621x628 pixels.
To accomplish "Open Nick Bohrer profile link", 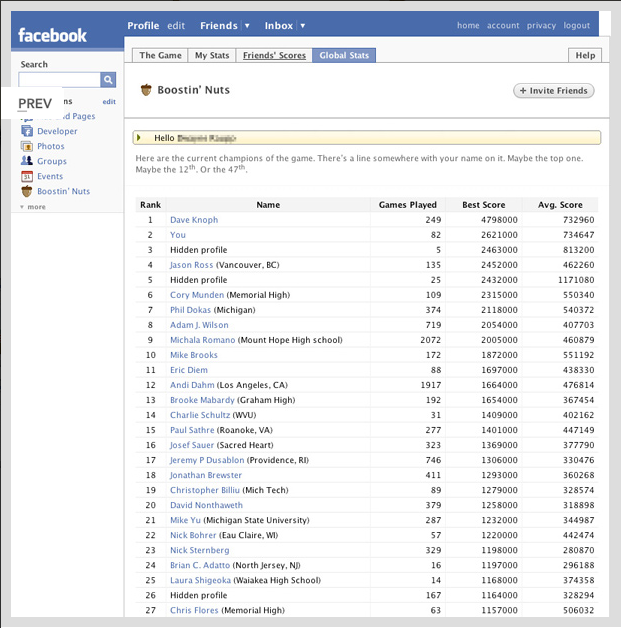I will 193,535.
